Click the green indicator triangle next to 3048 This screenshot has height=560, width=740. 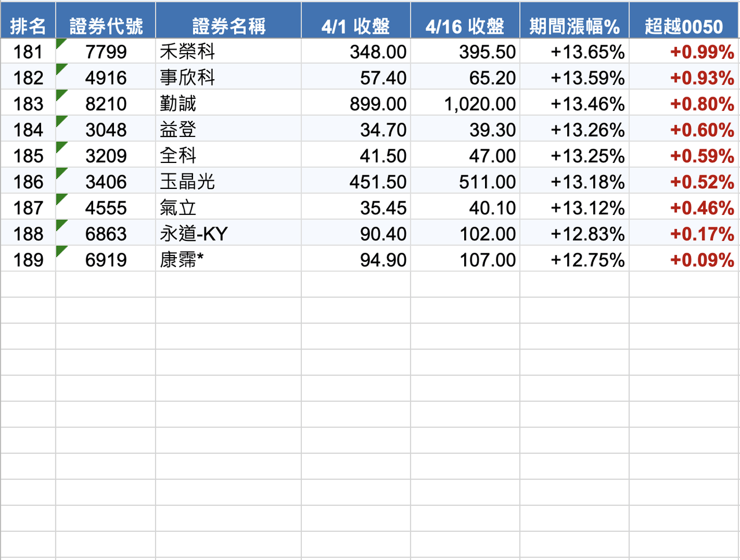click(x=61, y=121)
